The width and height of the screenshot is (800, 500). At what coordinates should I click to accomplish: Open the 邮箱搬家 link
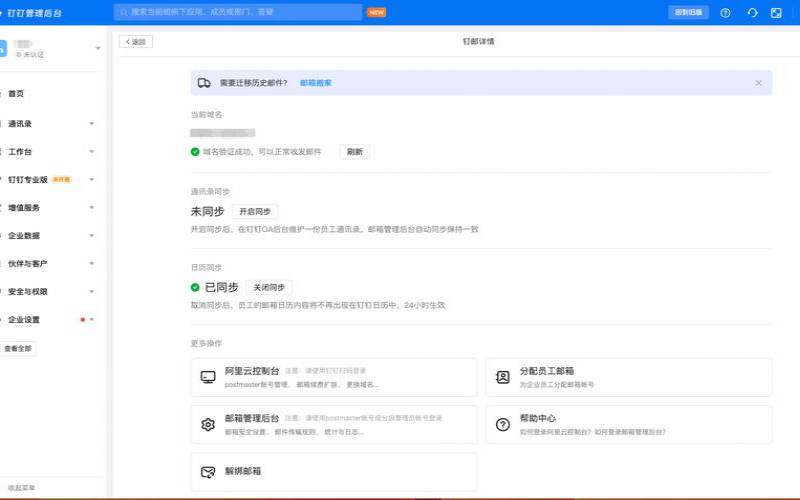[316, 83]
